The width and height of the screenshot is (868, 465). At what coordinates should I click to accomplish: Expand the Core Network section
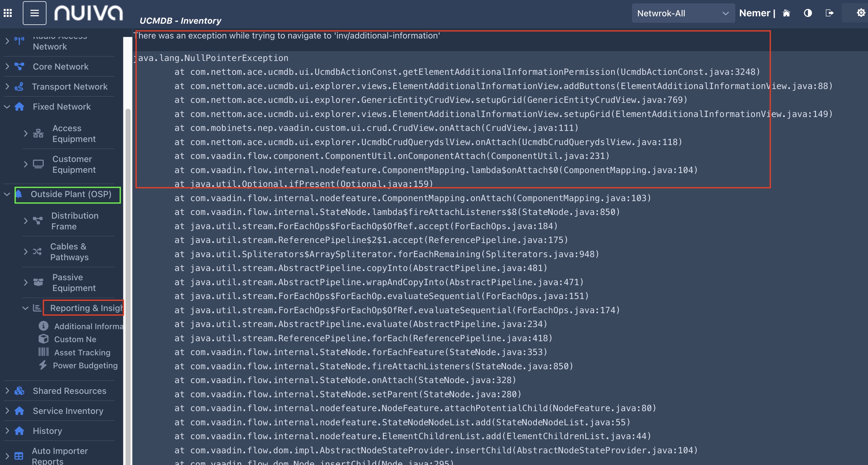pos(7,67)
